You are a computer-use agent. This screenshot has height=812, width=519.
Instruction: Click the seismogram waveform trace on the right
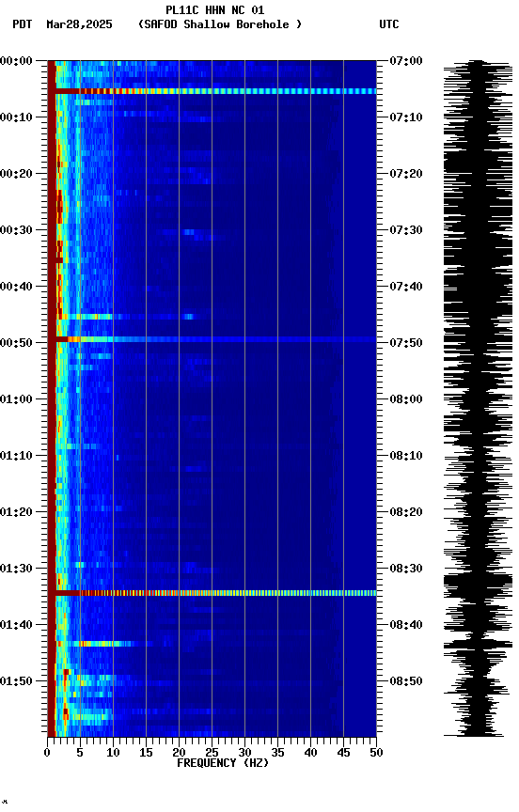pos(478,398)
